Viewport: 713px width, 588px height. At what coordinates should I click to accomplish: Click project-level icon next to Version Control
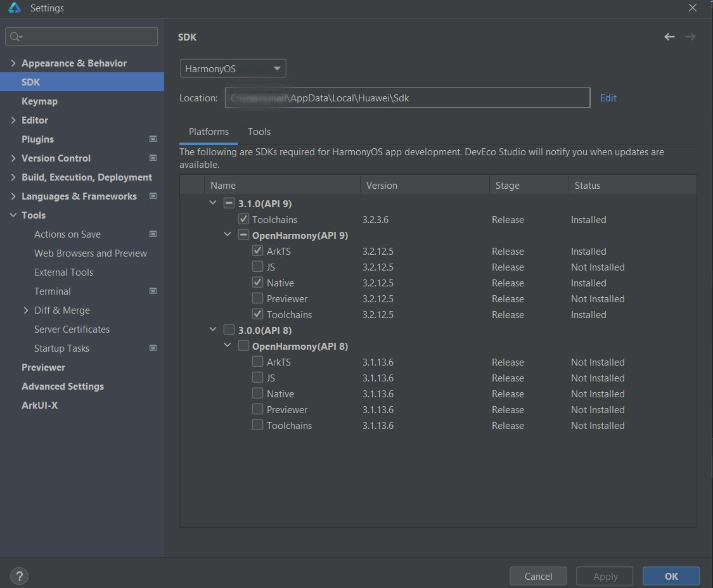pyautogui.click(x=153, y=158)
